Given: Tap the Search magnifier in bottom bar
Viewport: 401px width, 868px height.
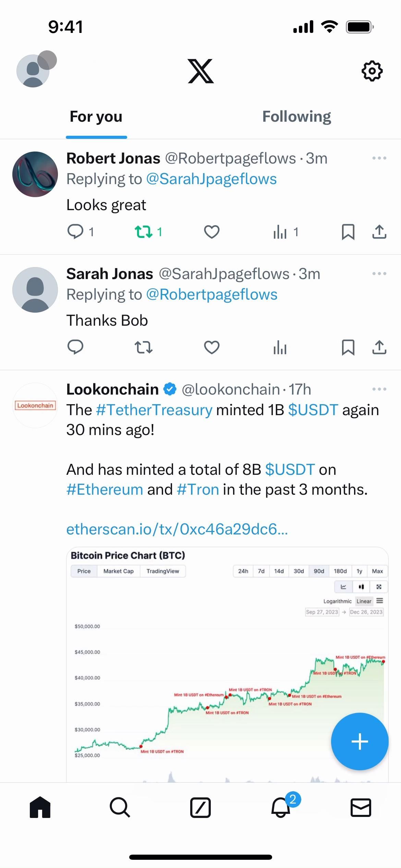Looking at the screenshot, I should [120, 807].
